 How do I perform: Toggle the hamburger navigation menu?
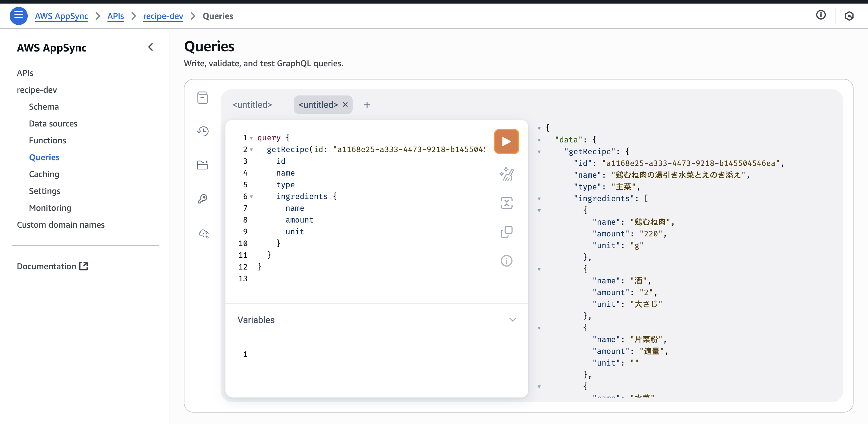coord(18,16)
